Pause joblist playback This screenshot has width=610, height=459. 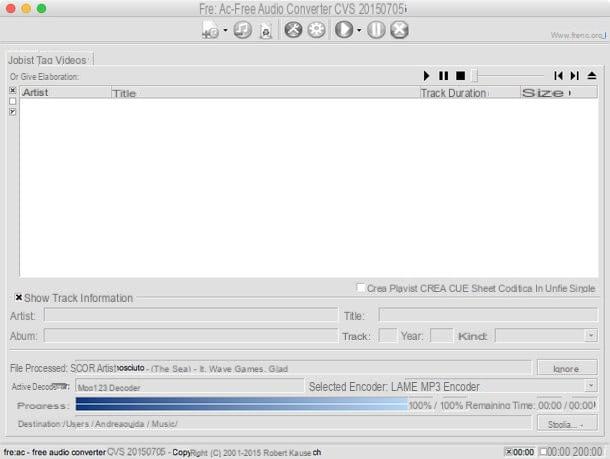(443, 75)
